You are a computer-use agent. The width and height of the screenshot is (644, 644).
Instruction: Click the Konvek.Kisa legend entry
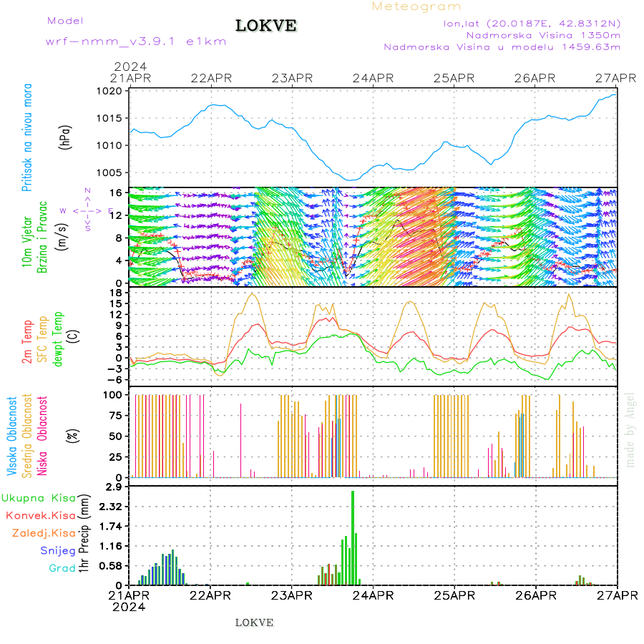point(41,516)
